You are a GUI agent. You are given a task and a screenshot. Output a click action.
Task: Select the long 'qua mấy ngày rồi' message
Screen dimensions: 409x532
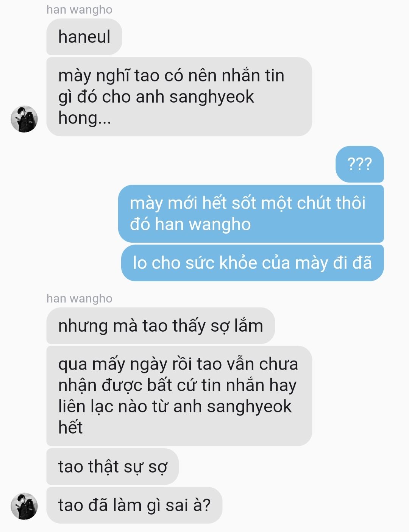(179, 396)
